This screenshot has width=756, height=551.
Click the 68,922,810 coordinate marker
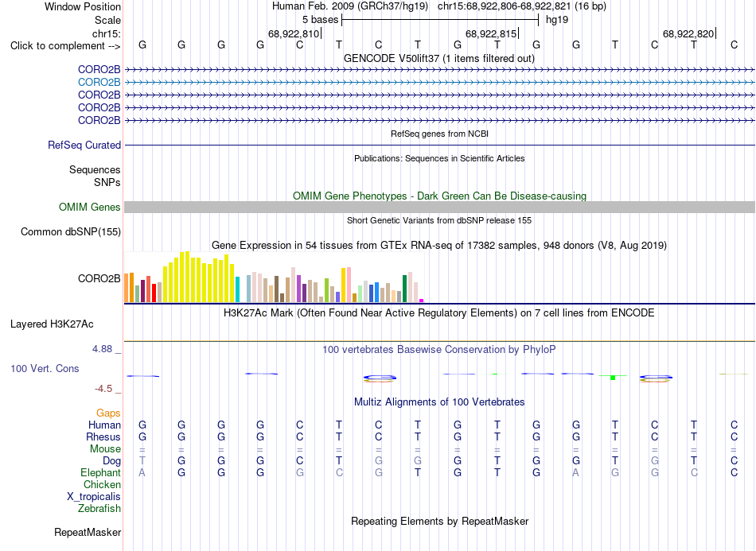(x=294, y=33)
